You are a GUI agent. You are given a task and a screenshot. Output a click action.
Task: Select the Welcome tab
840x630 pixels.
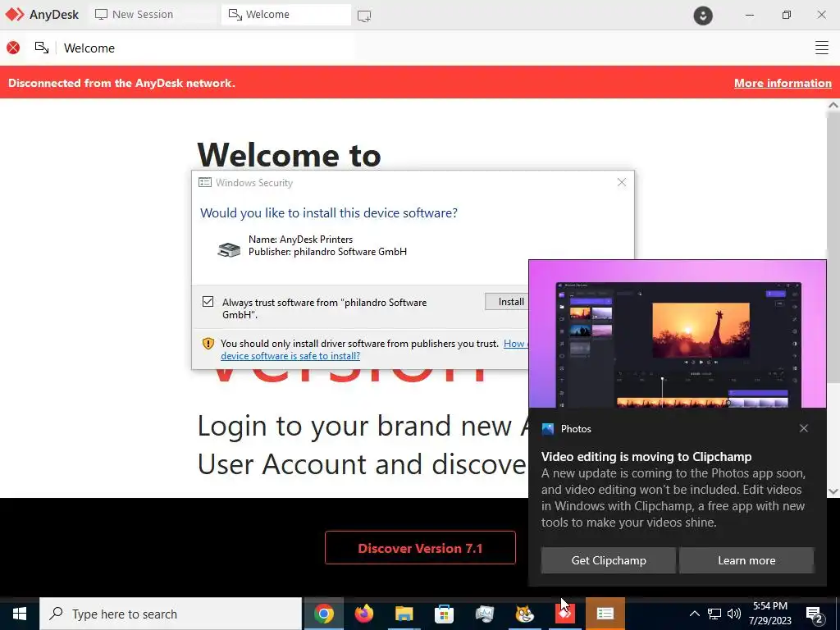286,15
